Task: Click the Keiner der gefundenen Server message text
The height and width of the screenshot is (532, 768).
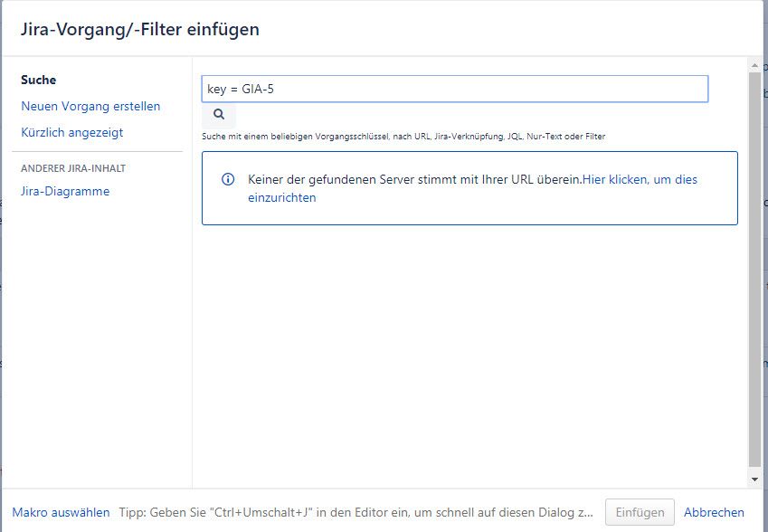Action: coord(414,179)
